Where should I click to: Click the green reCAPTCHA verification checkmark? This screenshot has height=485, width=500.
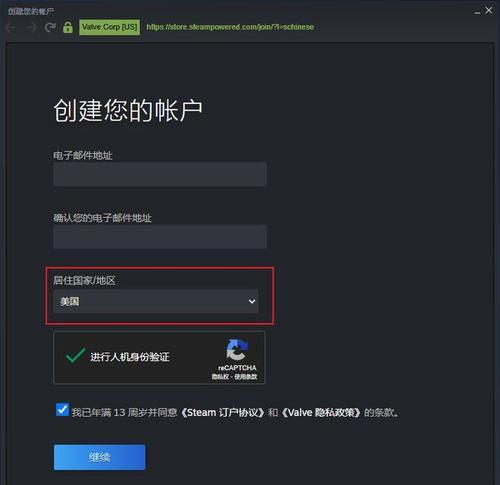(x=76, y=355)
